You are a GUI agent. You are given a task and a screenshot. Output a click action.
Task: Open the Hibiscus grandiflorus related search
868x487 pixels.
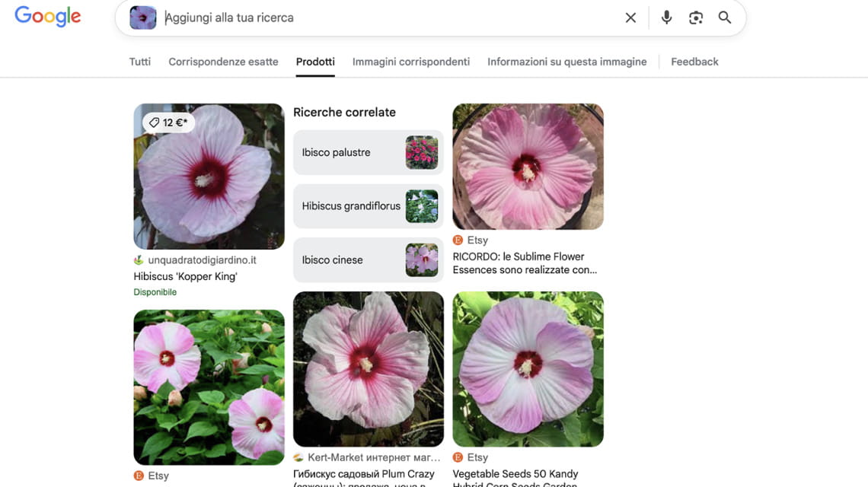tap(368, 205)
